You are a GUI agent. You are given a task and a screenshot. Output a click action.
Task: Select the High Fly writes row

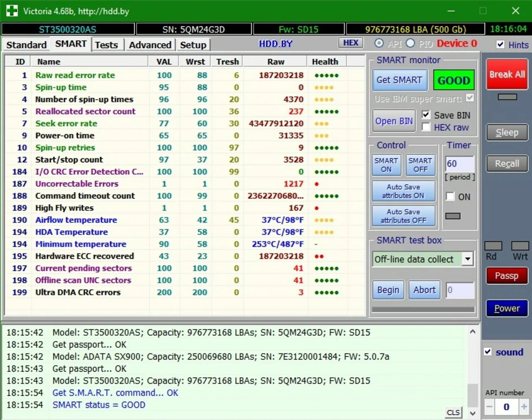[185, 208]
